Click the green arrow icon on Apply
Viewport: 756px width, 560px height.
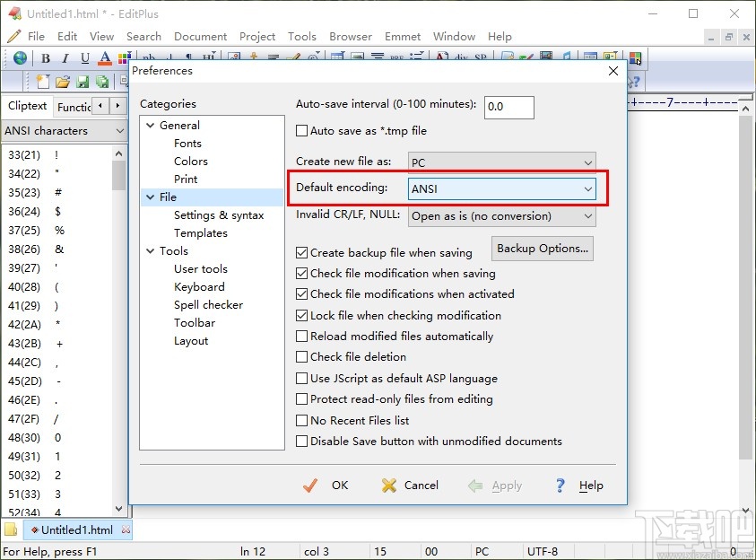(x=475, y=486)
